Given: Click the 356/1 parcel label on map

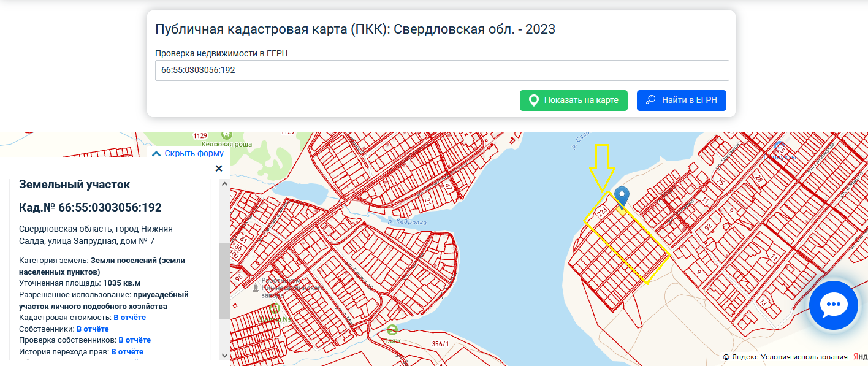Looking at the screenshot, I should pos(440,344).
